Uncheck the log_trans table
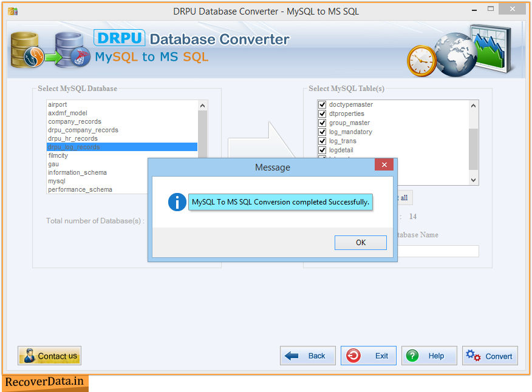532x392 pixels. tap(322, 141)
